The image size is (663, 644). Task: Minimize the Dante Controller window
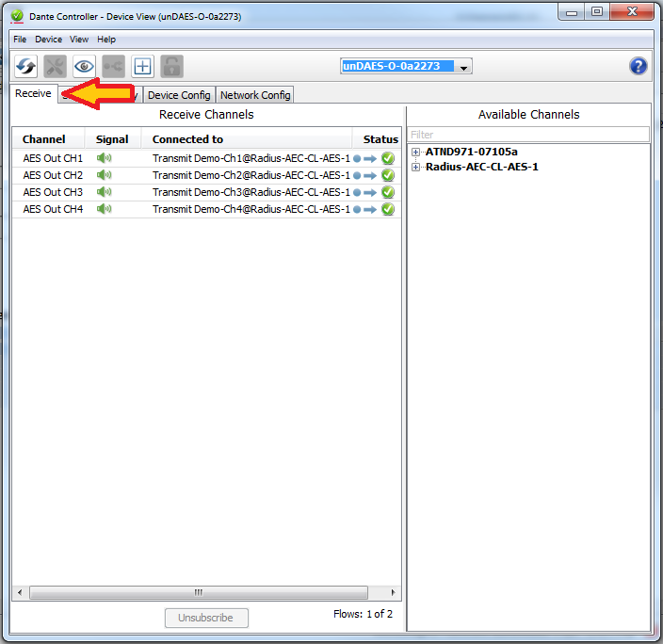[x=572, y=11]
